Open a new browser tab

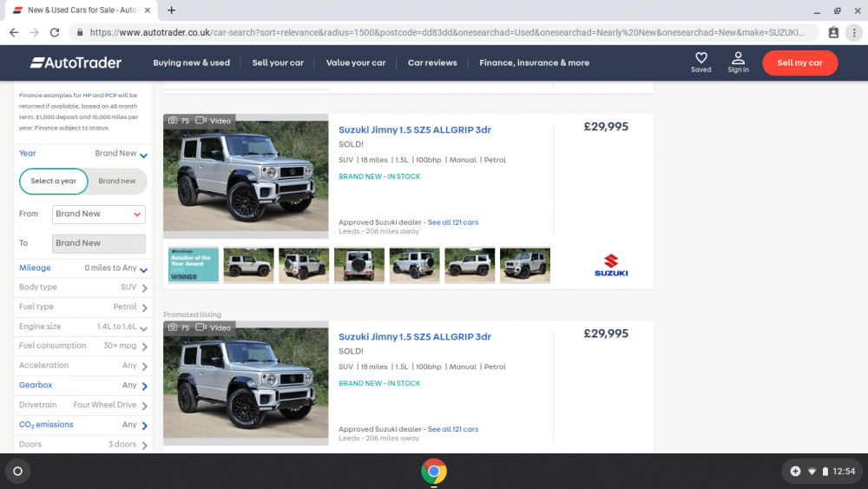[172, 10]
